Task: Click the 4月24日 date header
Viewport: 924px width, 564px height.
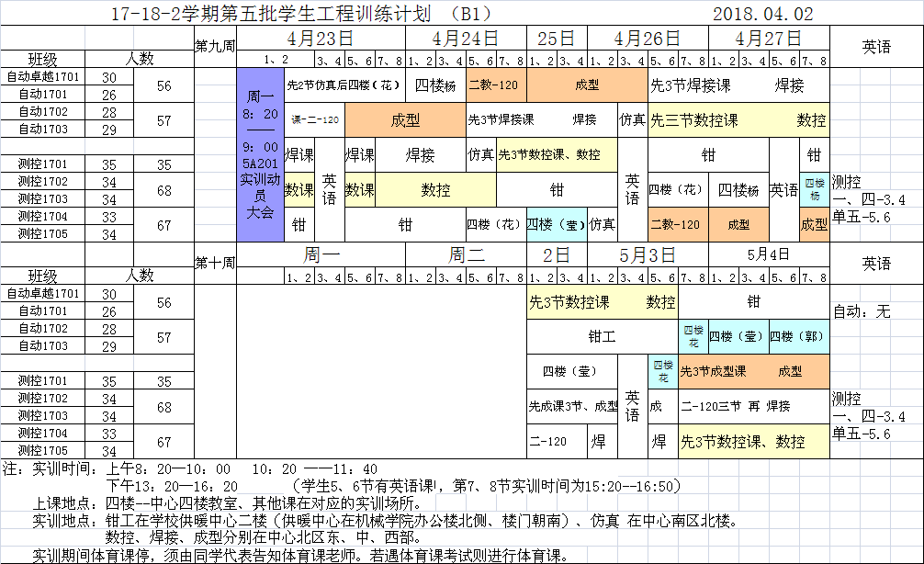Action: [466, 39]
